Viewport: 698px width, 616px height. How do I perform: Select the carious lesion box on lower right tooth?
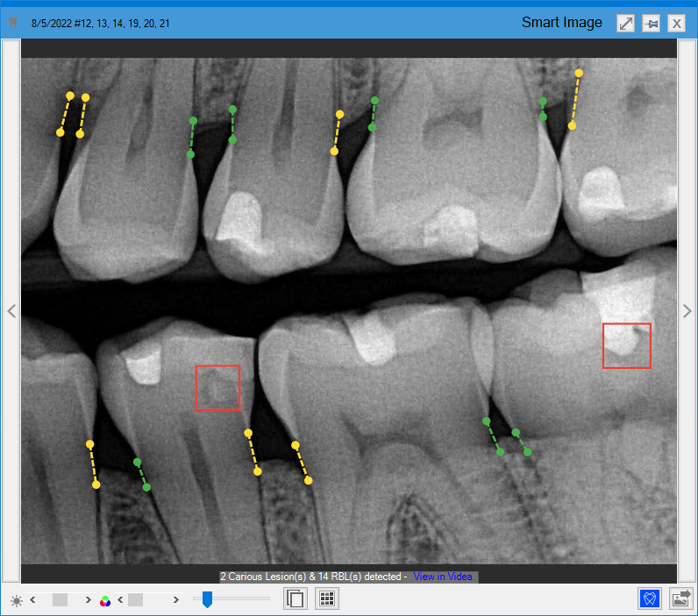[x=627, y=345]
